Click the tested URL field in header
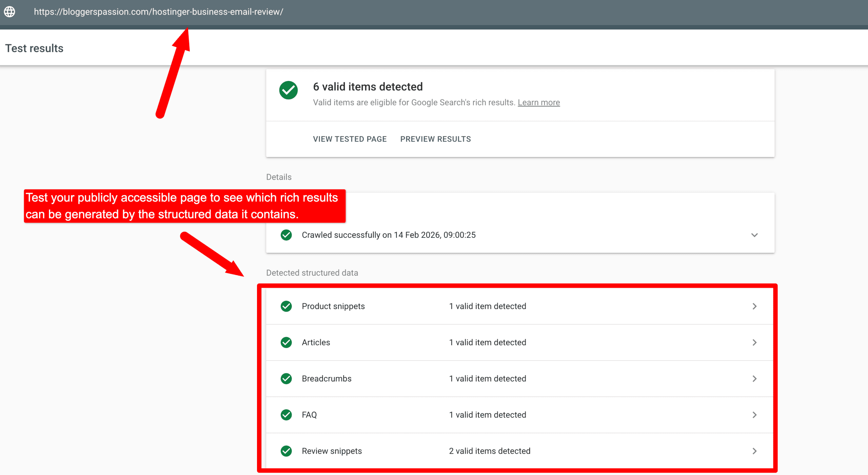Image resolution: width=868 pixels, height=475 pixels. (x=158, y=12)
